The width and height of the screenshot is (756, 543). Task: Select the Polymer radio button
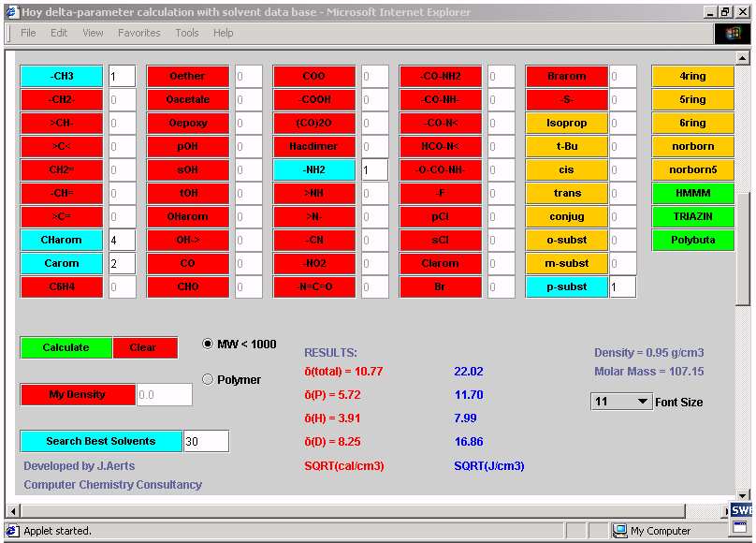pos(209,379)
